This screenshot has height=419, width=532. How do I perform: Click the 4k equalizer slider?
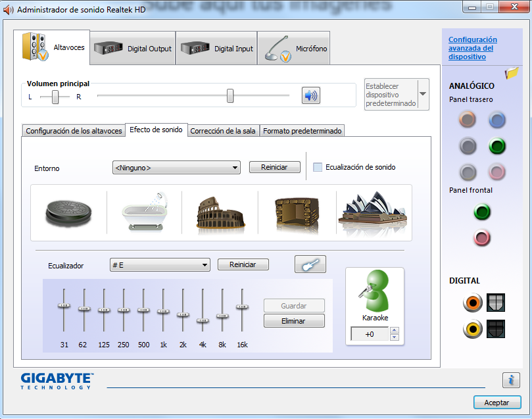pos(203,320)
